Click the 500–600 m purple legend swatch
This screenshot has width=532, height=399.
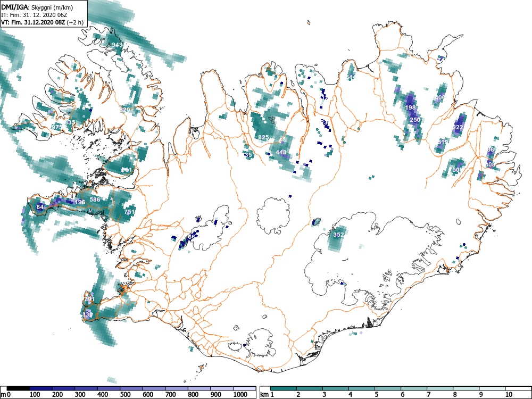click(131, 388)
